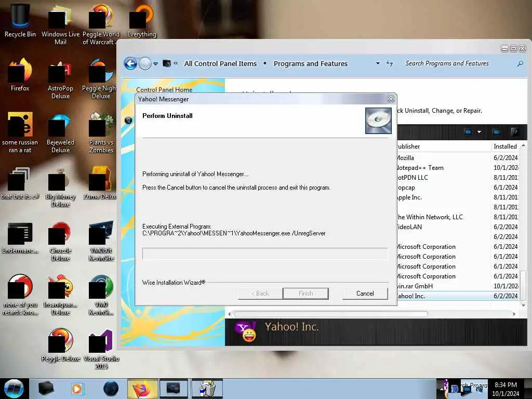Click the vertical scrollbar down arrow
The height and width of the screenshot is (399, 532).
(523, 305)
